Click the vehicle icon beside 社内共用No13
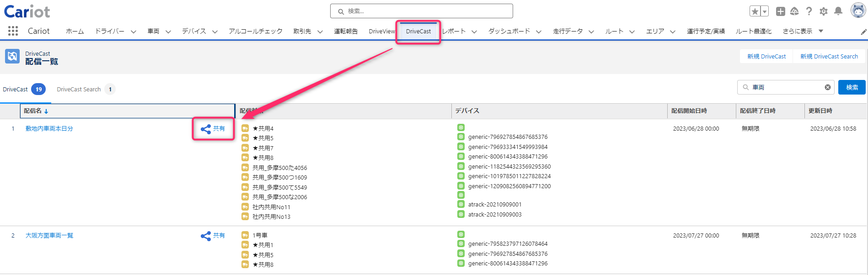The image size is (868, 275). click(245, 217)
